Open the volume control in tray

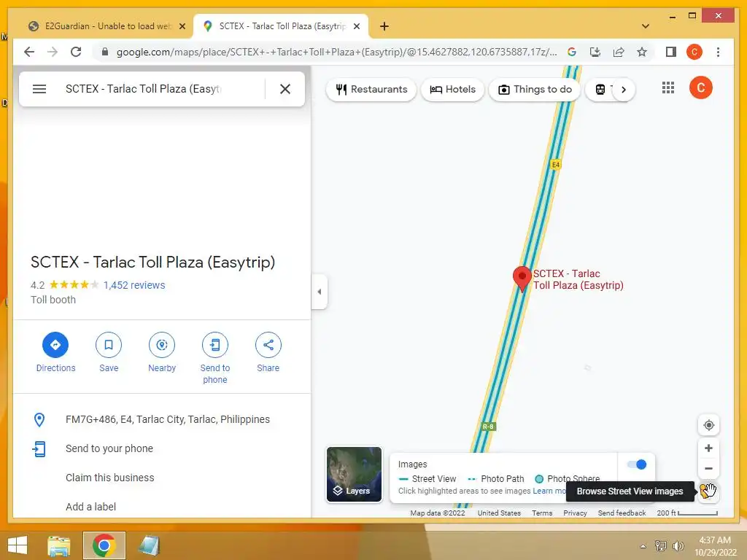[678, 546]
